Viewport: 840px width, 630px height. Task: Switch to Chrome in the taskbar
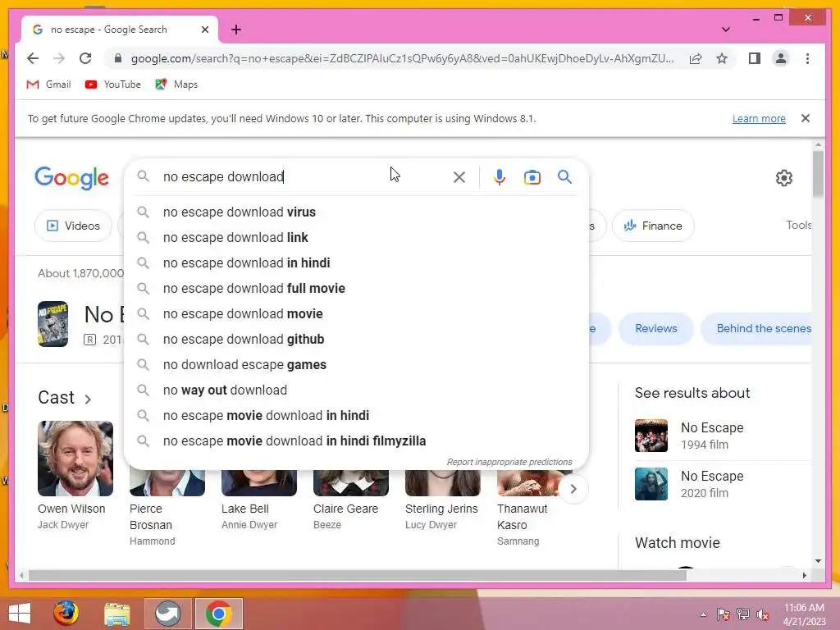point(218,614)
